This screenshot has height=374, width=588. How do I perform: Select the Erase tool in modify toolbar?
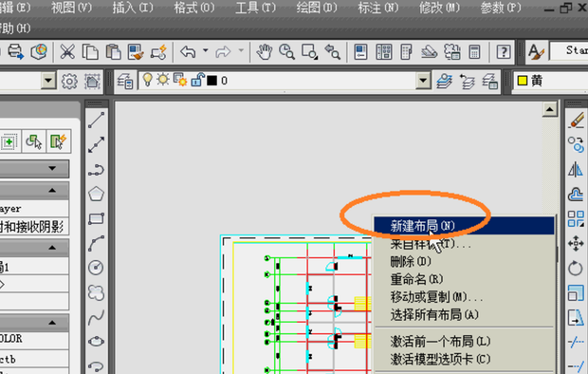point(576,121)
